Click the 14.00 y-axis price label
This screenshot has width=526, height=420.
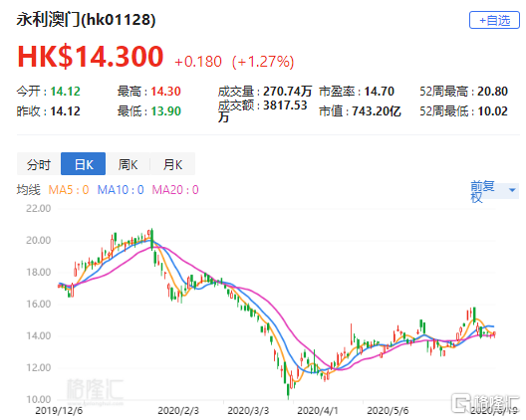click(39, 335)
